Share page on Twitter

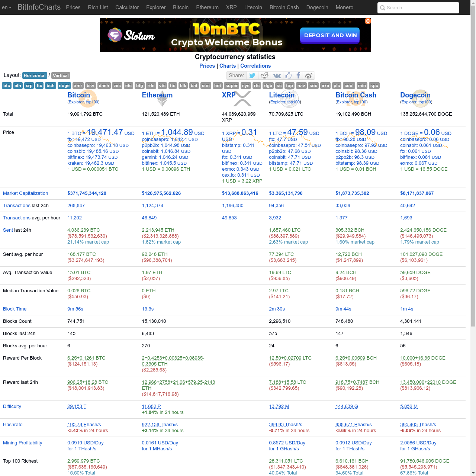click(x=253, y=75)
